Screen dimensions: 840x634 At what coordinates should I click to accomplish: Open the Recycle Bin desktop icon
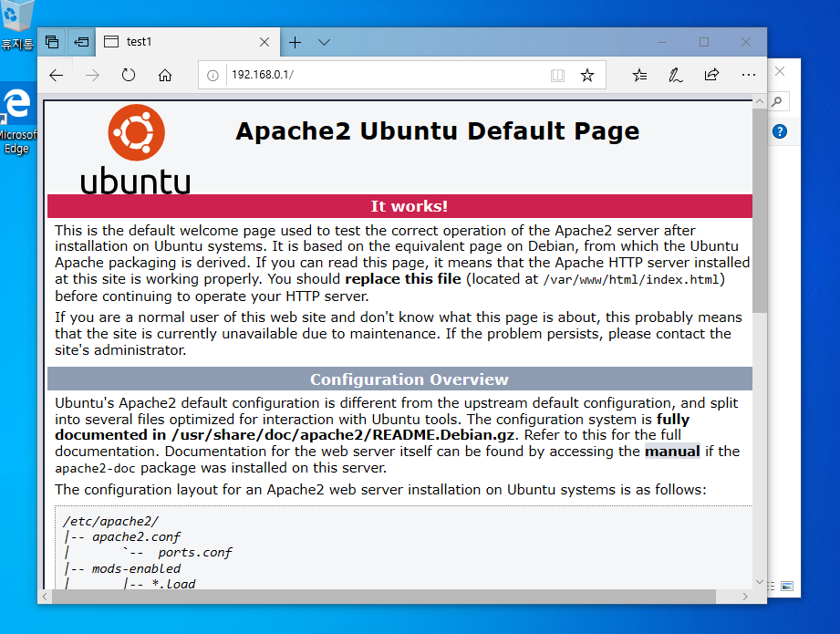[17, 26]
